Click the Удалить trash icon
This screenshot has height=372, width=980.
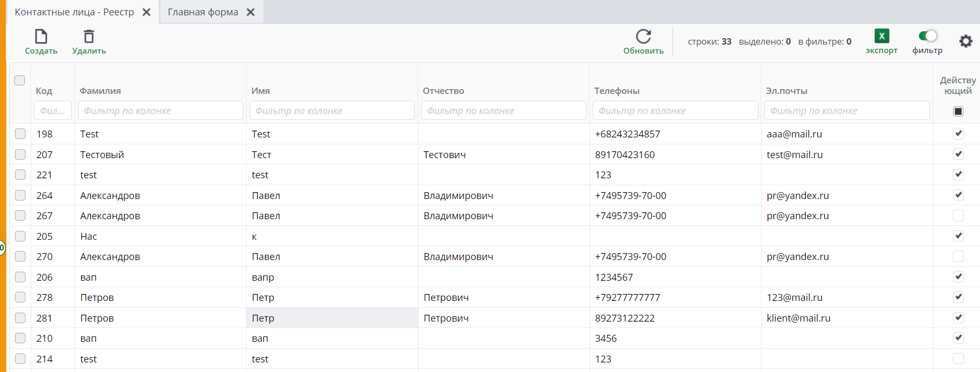tap(89, 37)
